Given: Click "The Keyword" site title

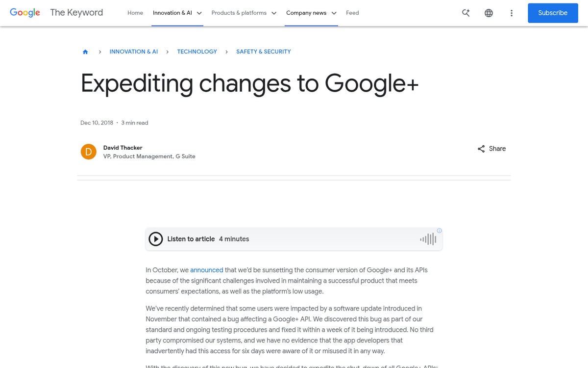Looking at the screenshot, I should click(x=76, y=12).
